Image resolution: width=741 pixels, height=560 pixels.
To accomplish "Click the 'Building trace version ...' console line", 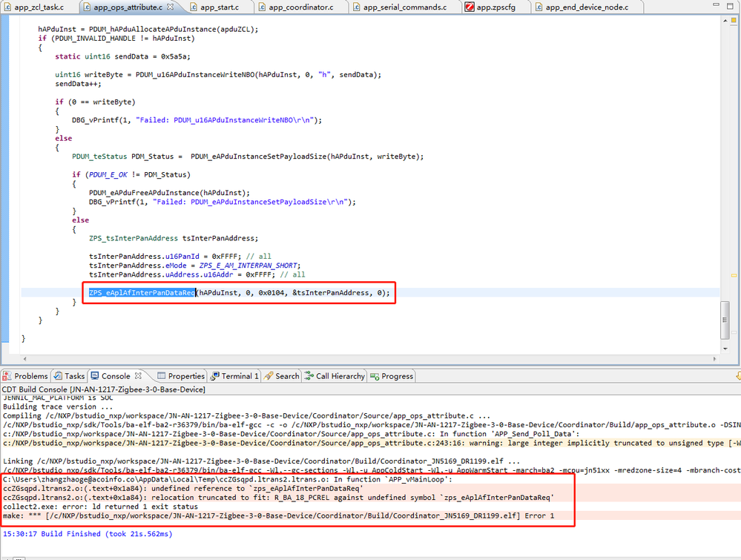I will click(58, 406).
